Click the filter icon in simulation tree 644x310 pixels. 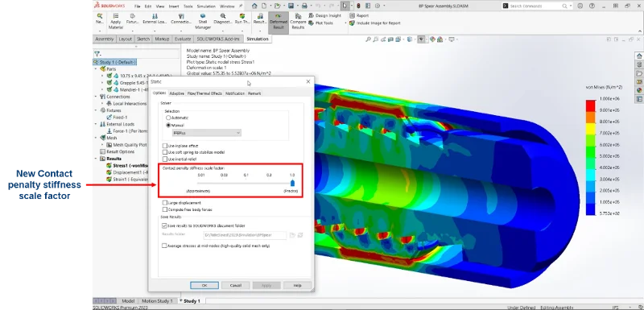97,53
